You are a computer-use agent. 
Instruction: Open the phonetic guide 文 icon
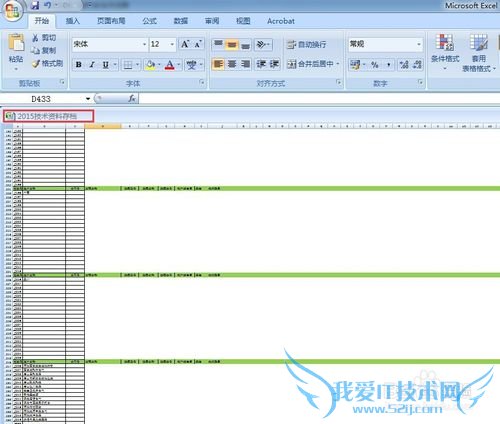(x=191, y=65)
